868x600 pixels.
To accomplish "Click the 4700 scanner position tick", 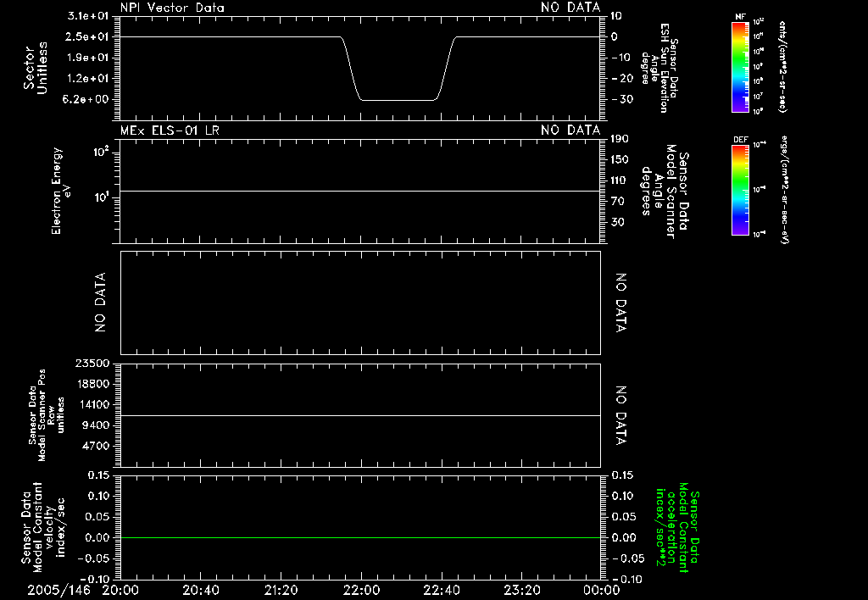I will pyautogui.click(x=95, y=446).
